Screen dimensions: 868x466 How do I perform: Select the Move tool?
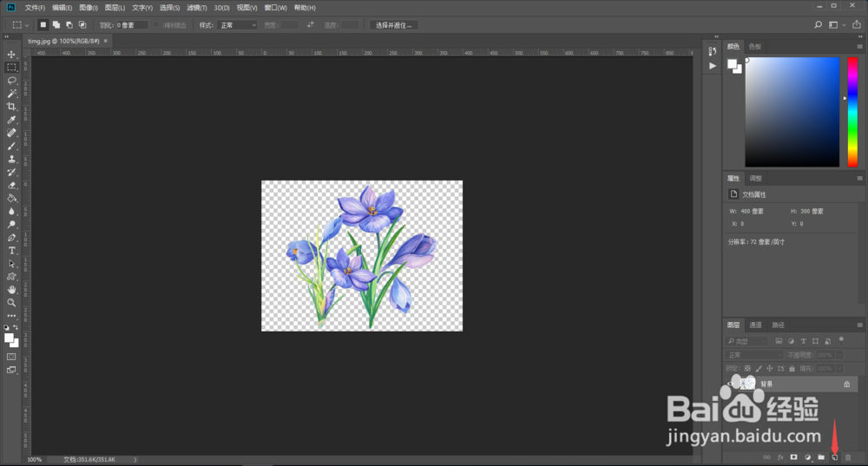point(11,55)
